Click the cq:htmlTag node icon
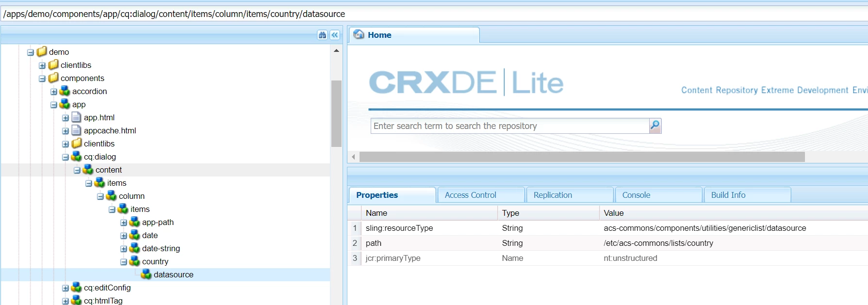Image resolution: width=868 pixels, height=305 pixels. 77,300
